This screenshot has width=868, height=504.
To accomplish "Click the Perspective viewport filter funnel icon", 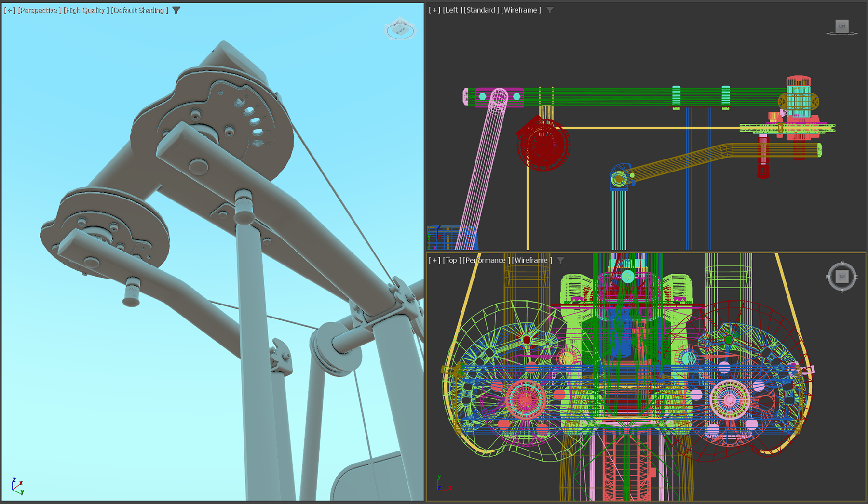I will (x=176, y=10).
